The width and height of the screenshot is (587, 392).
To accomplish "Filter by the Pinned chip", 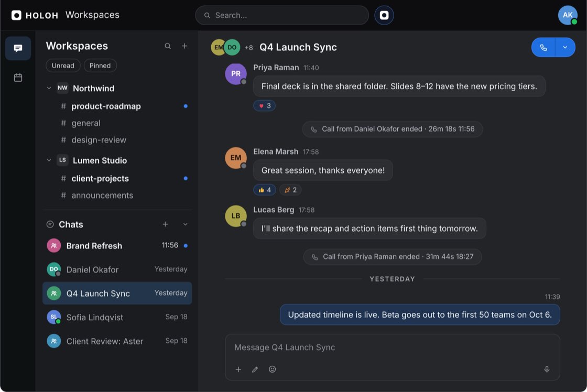I will [100, 66].
